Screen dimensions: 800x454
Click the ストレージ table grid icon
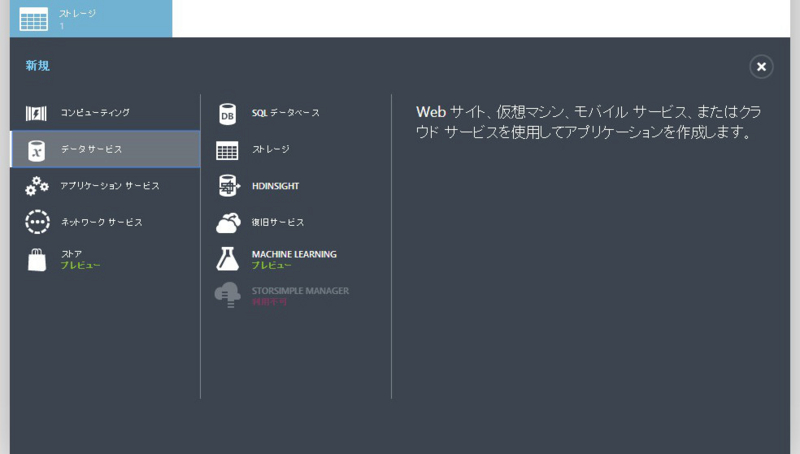[227, 150]
